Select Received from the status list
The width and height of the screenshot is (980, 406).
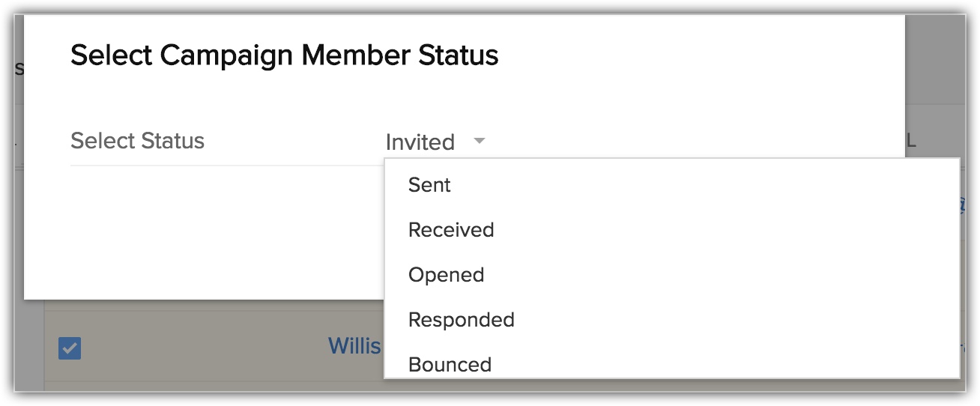(451, 230)
